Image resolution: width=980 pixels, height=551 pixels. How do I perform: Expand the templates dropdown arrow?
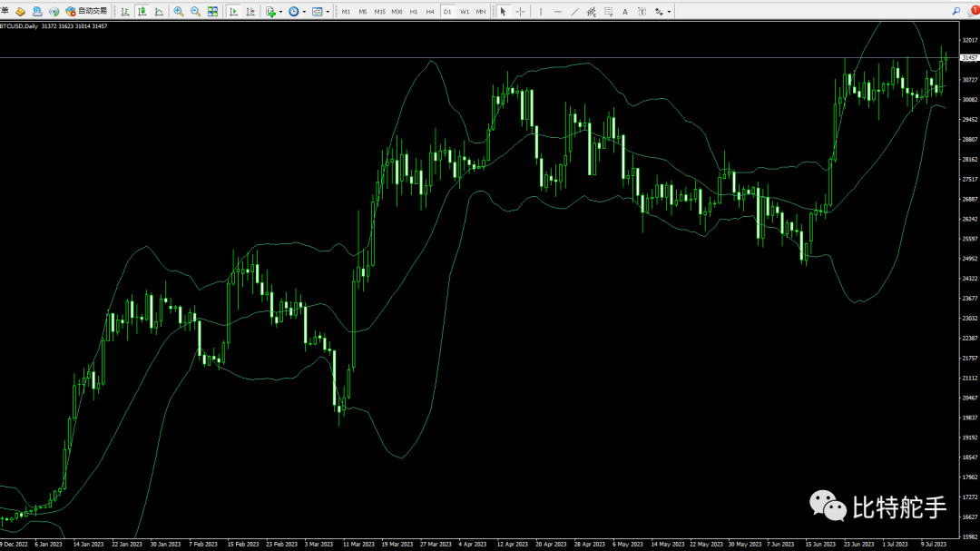[328, 11]
